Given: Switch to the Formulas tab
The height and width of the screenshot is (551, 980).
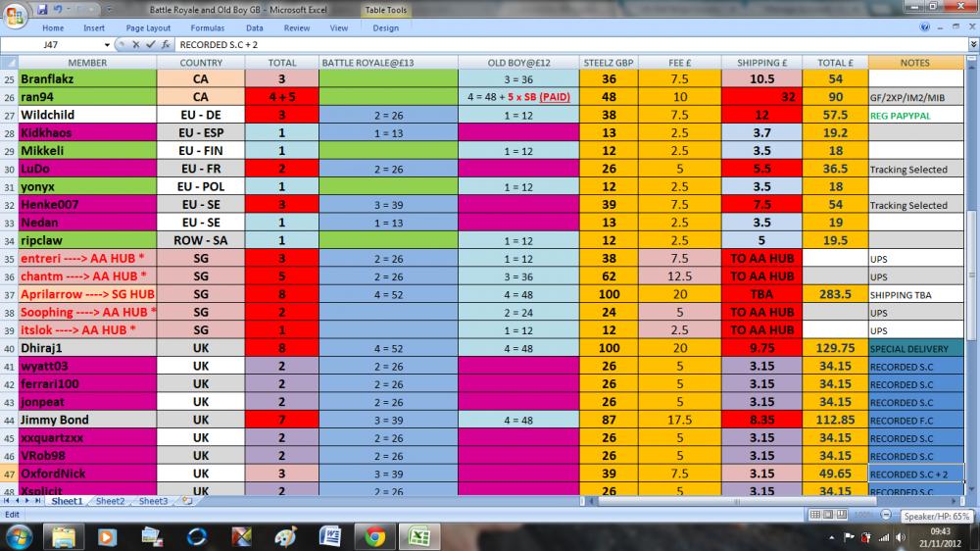Looking at the screenshot, I should (208, 28).
